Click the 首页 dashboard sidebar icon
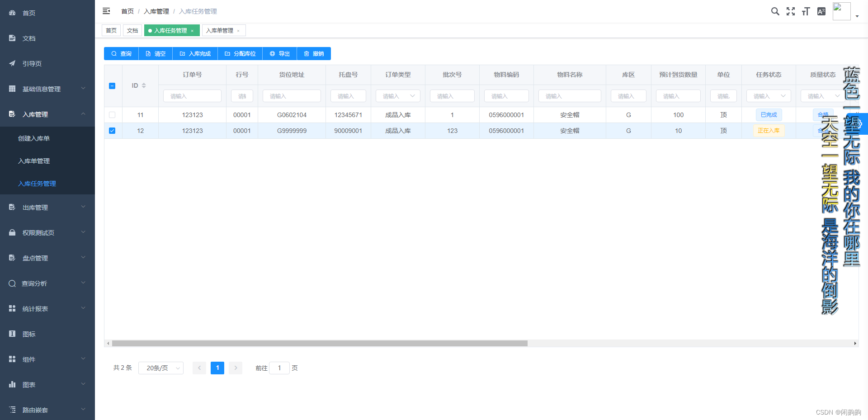868x420 pixels. click(12, 13)
